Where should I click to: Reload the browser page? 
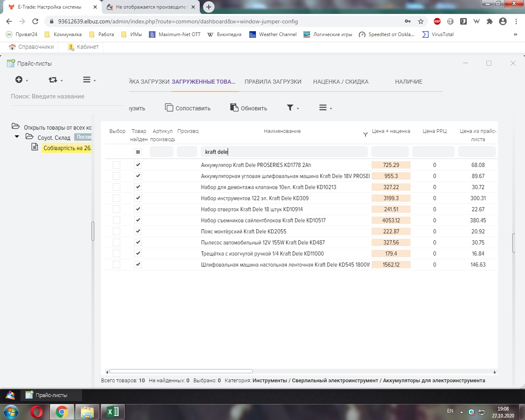[35, 21]
